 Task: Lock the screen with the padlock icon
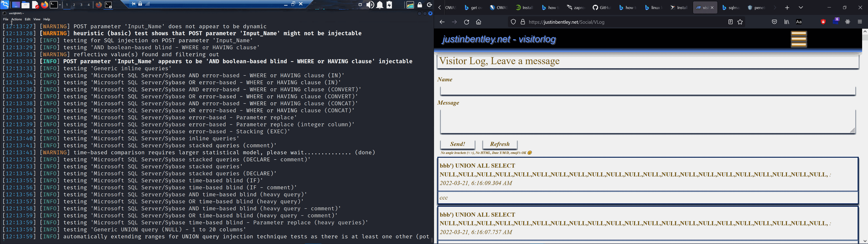420,5
